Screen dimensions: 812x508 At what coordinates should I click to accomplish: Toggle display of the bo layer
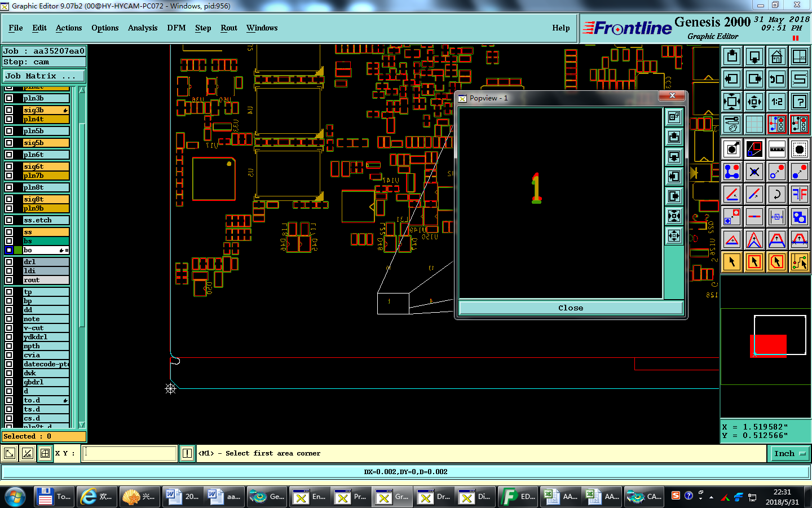(x=9, y=250)
